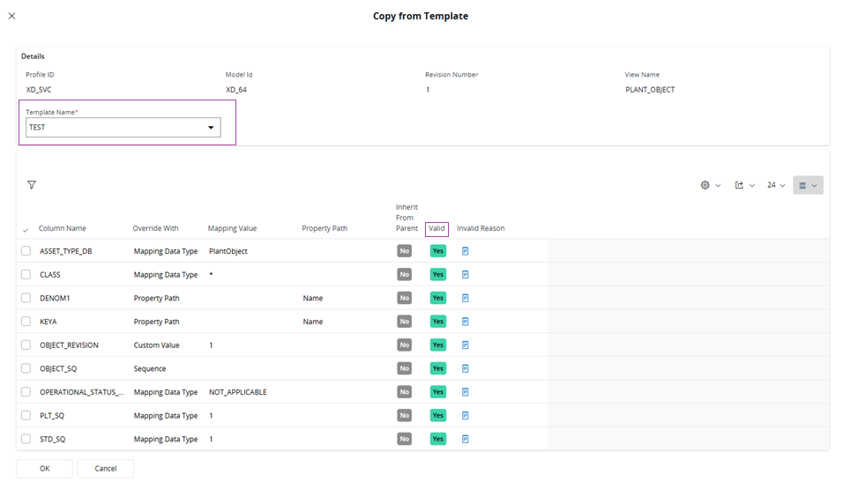
Task: Click the Valid column header
Action: coord(436,229)
